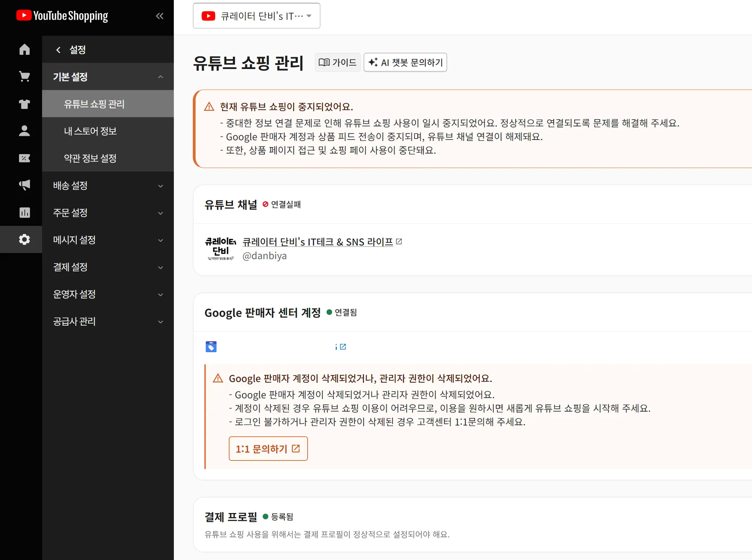
Task: Click the YouTube Shopping logo
Action: (62, 15)
